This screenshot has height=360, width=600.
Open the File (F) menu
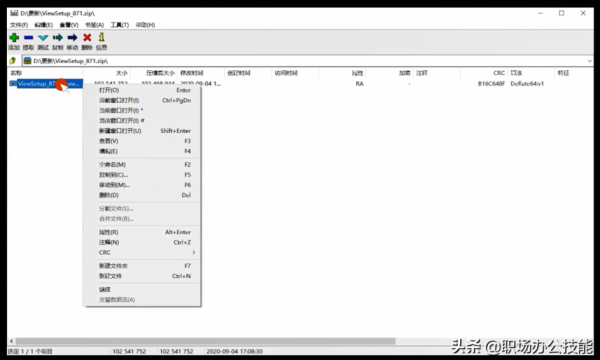[x=19, y=25]
